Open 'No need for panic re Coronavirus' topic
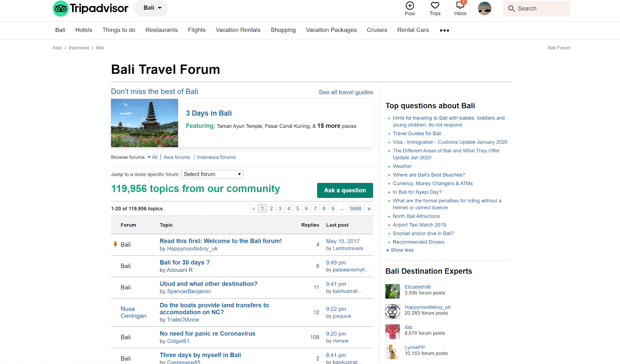Image resolution: width=620 pixels, height=364 pixels. (207, 333)
